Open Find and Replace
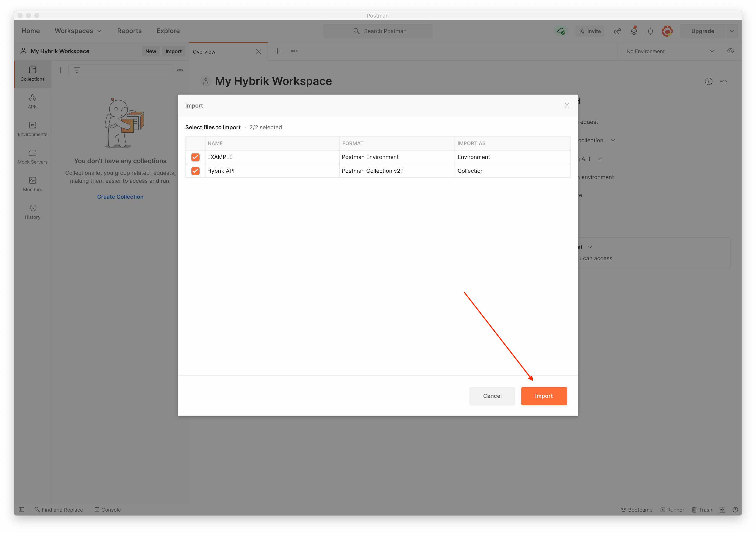Viewport: 756px width, 533px height. 59,510
